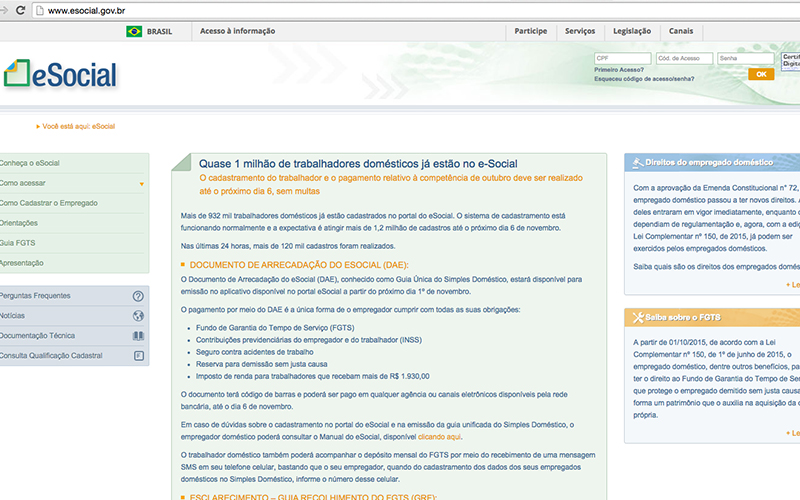Click headline Quase 1 milhão de trabalhadores

(358, 164)
